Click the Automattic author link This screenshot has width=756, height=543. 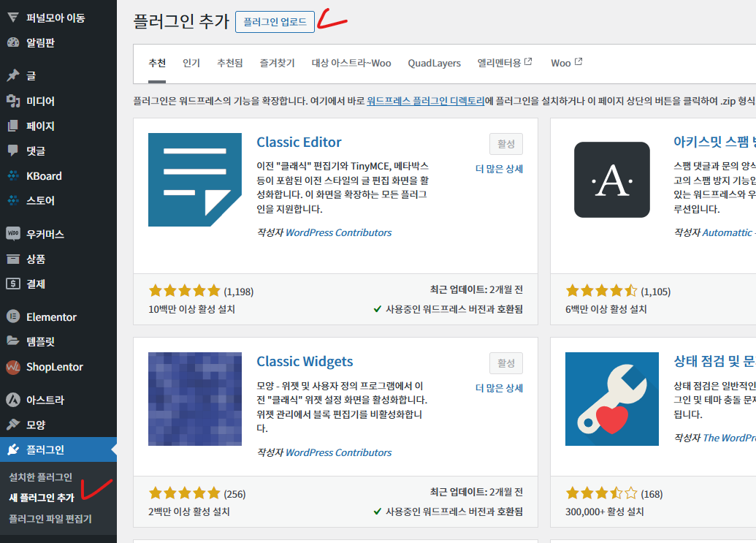[727, 232]
